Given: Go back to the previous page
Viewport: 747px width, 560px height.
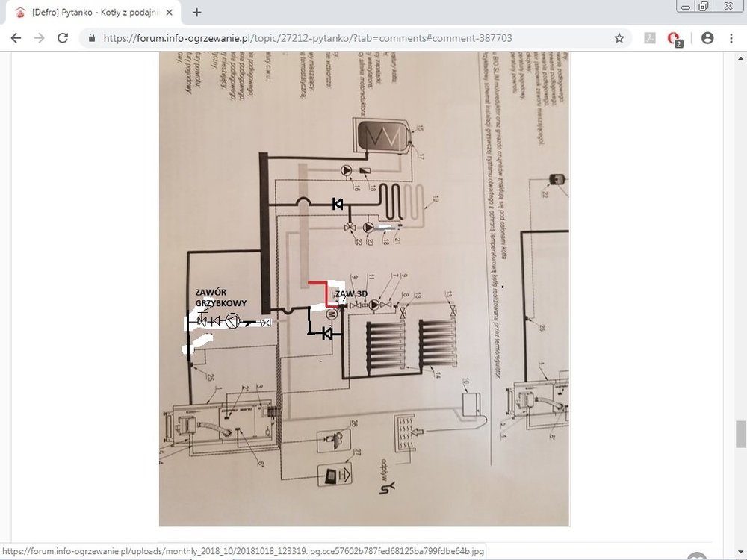Looking at the screenshot, I should click(15, 38).
